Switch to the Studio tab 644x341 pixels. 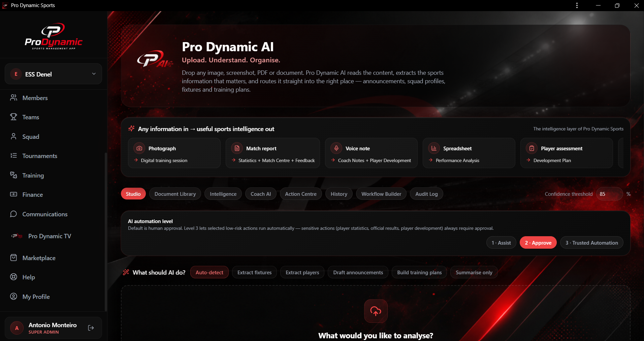pos(133,194)
